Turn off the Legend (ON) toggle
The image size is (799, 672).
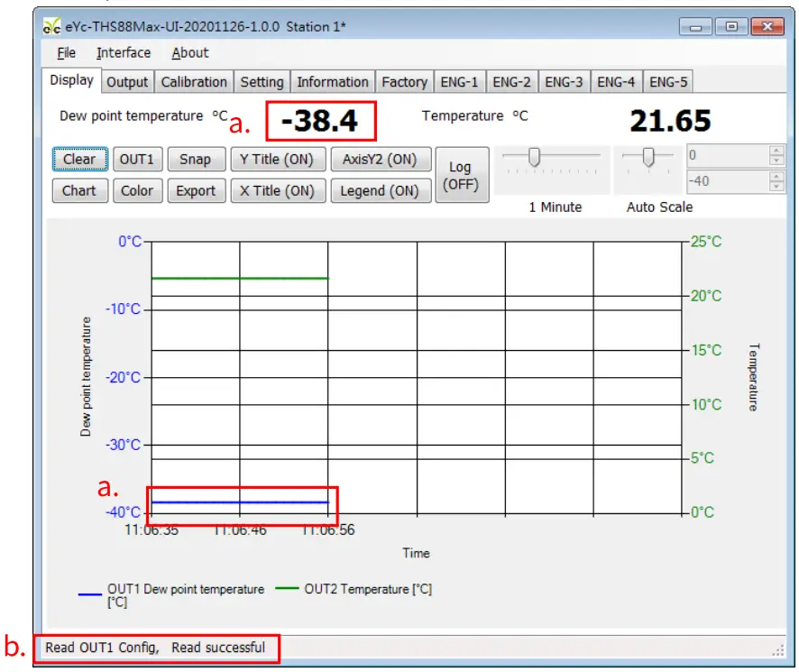click(x=380, y=191)
